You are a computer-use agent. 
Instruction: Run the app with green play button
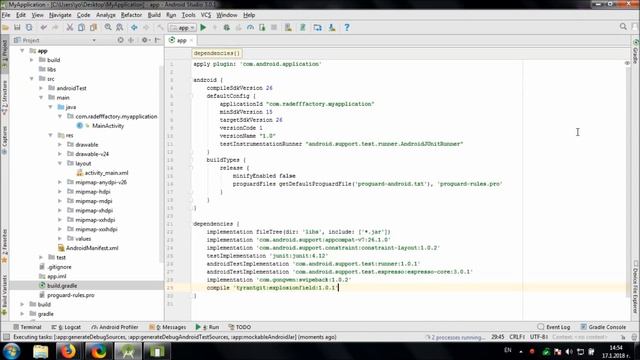(203, 27)
